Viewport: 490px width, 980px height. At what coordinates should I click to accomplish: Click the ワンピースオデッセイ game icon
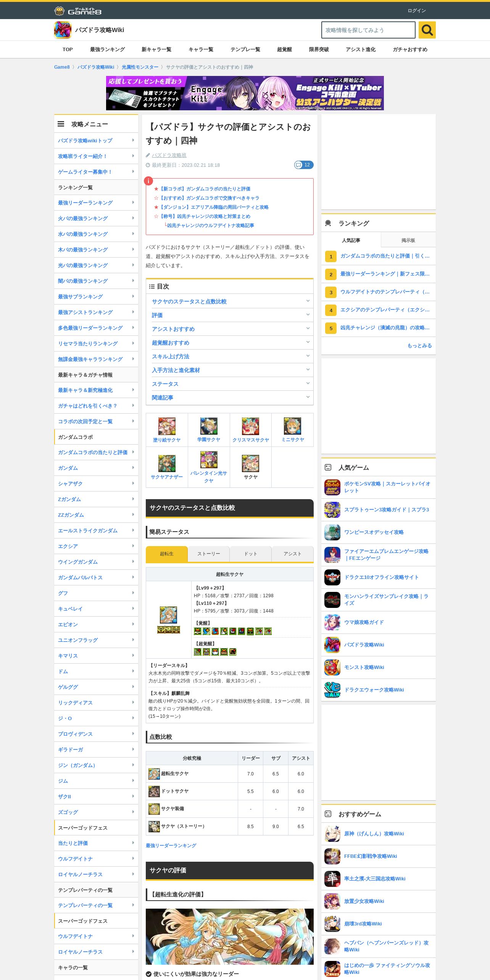[332, 532]
